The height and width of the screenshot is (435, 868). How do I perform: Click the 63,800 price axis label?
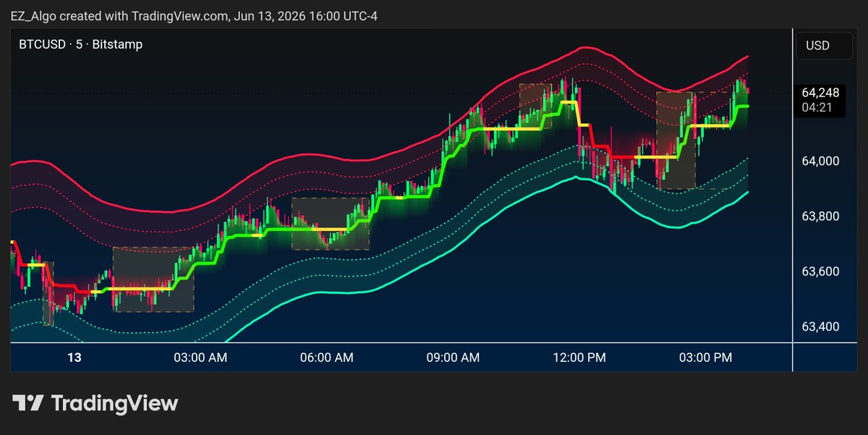click(820, 216)
